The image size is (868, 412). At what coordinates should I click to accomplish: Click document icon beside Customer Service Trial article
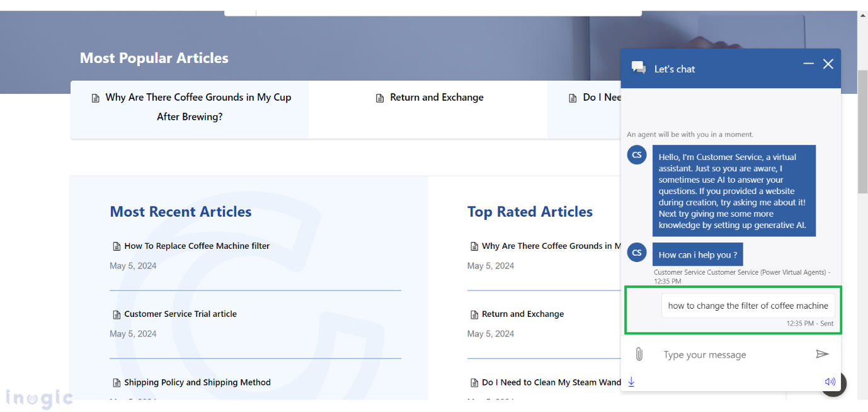click(116, 314)
